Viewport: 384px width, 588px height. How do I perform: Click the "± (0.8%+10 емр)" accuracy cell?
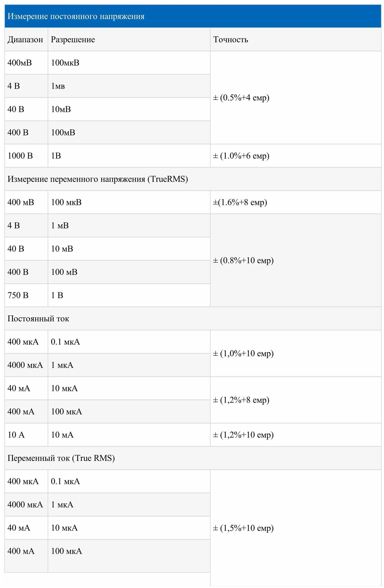[243, 260]
